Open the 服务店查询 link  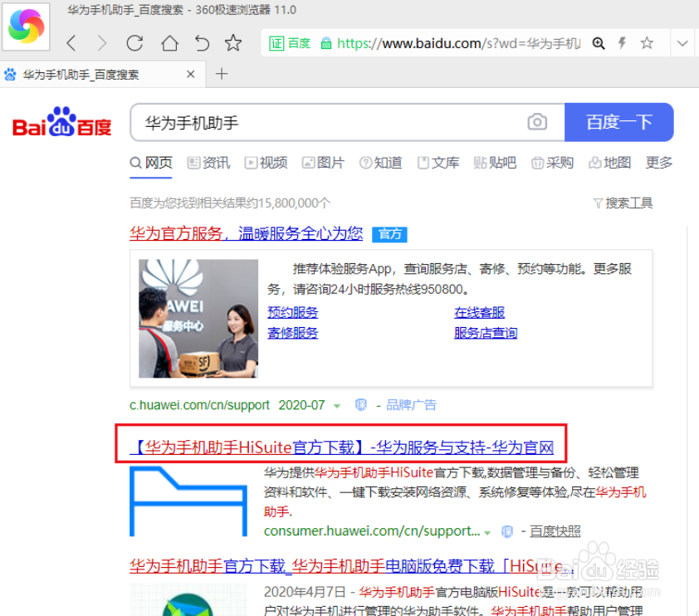[x=486, y=333]
